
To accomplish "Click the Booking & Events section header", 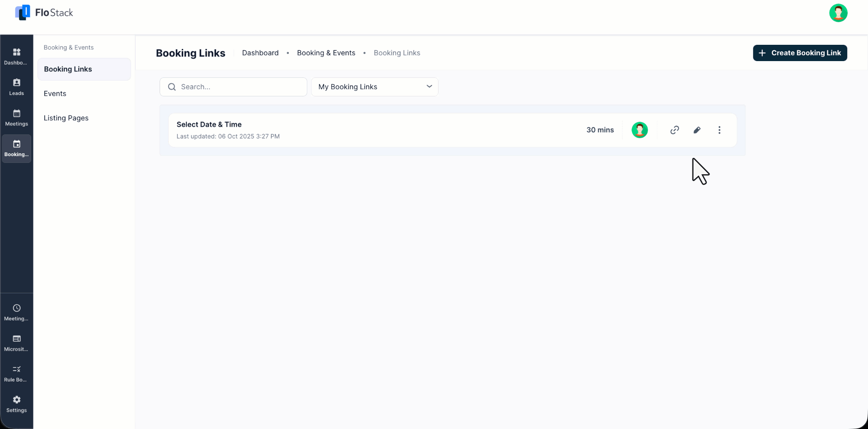I will click(x=69, y=48).
